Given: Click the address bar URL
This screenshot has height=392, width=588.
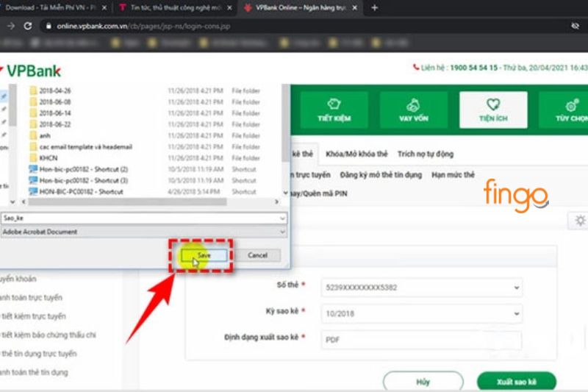Looking at the screenshot, I should (143, 26).
